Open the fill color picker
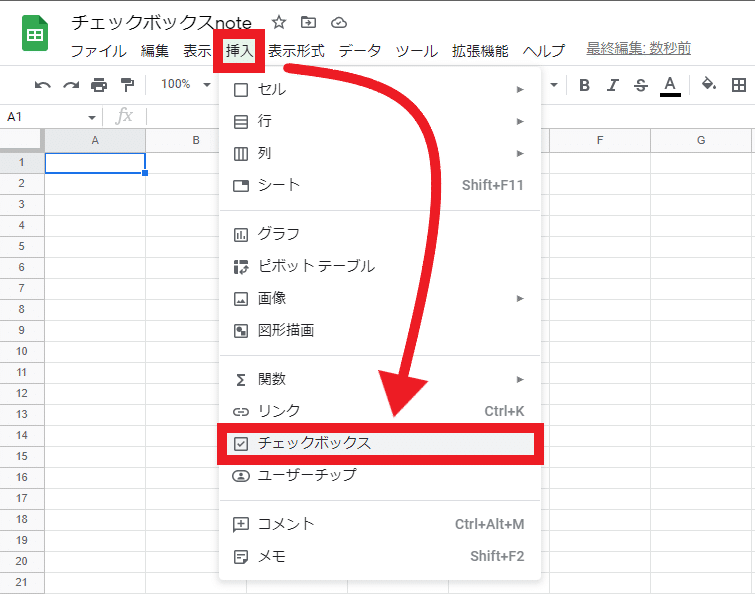Image resolution: width=755 pixels, height=594 pixels. (x=709, y=84)
